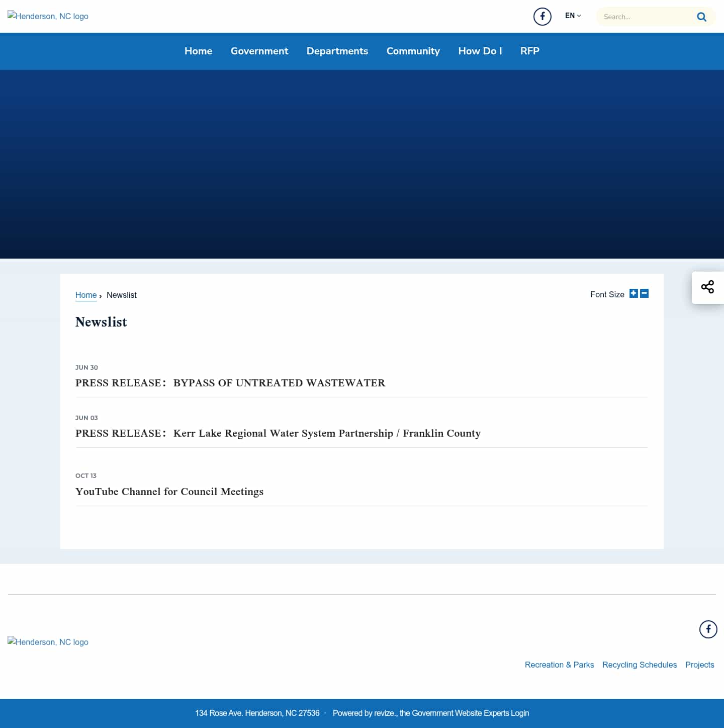Click the JUN 03 date label
The height and width of the screenshot is (728, 724).
click(86, 418)
